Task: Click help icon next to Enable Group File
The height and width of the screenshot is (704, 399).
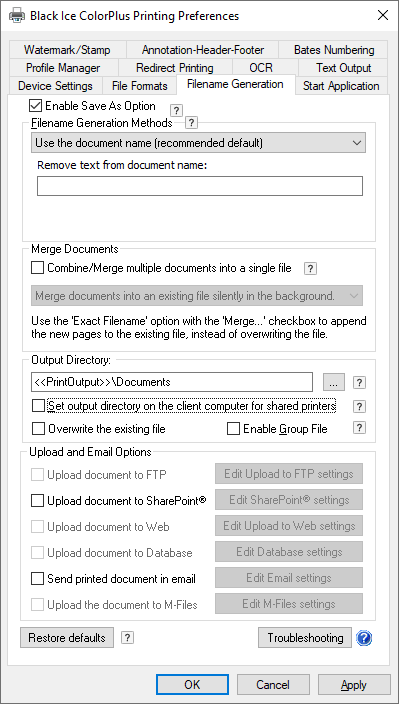Action: pos(360,428)
